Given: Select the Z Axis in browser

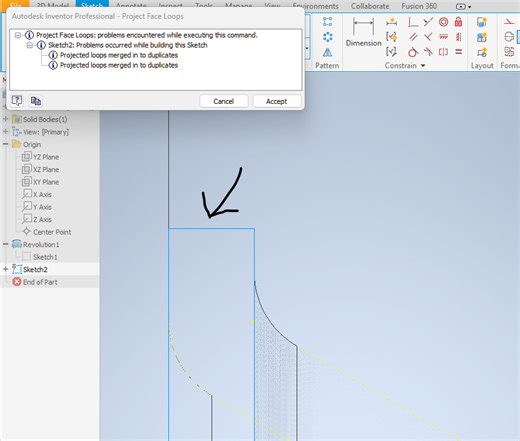Looking at the screenshot, I should 37,219.
